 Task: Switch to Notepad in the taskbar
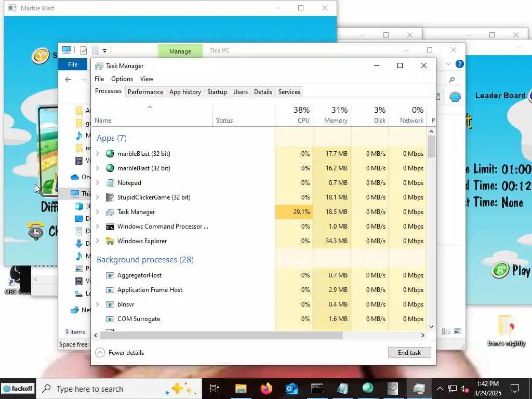[x=342, y=389]
